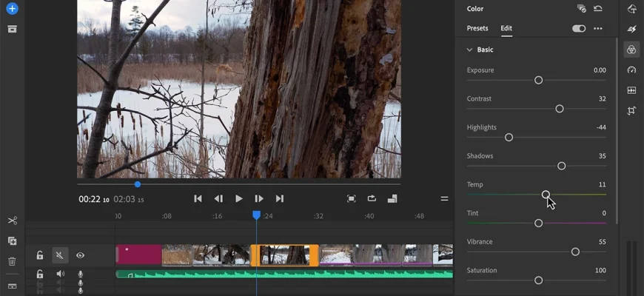The height and width of the screenshot is (296, 644).
Task: Click the Color panel title
Action: pos(475,9)
